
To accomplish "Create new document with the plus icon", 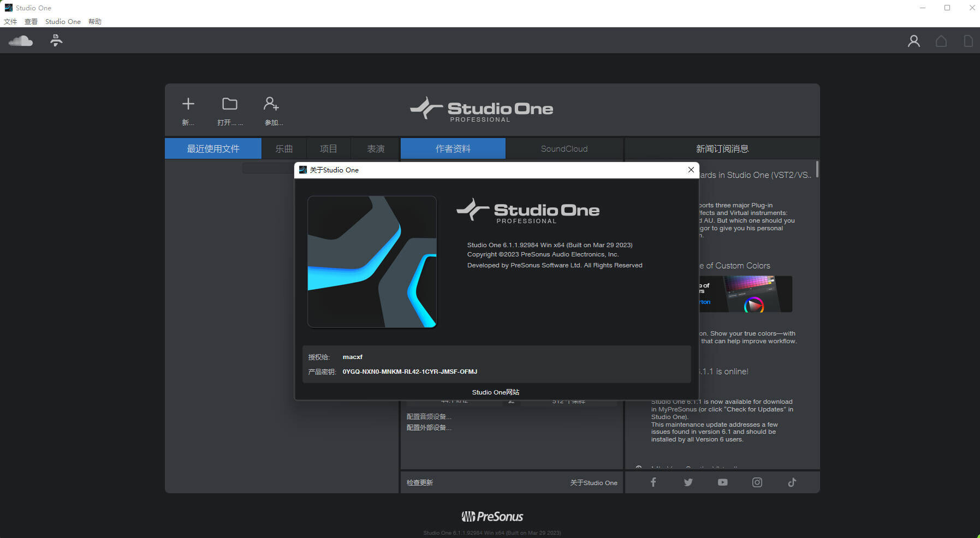I will point(188,104).
